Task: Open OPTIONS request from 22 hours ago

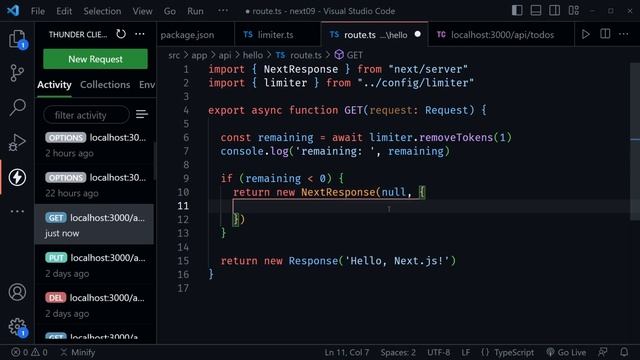Action: pyautogui.click(x=95, y=185)
